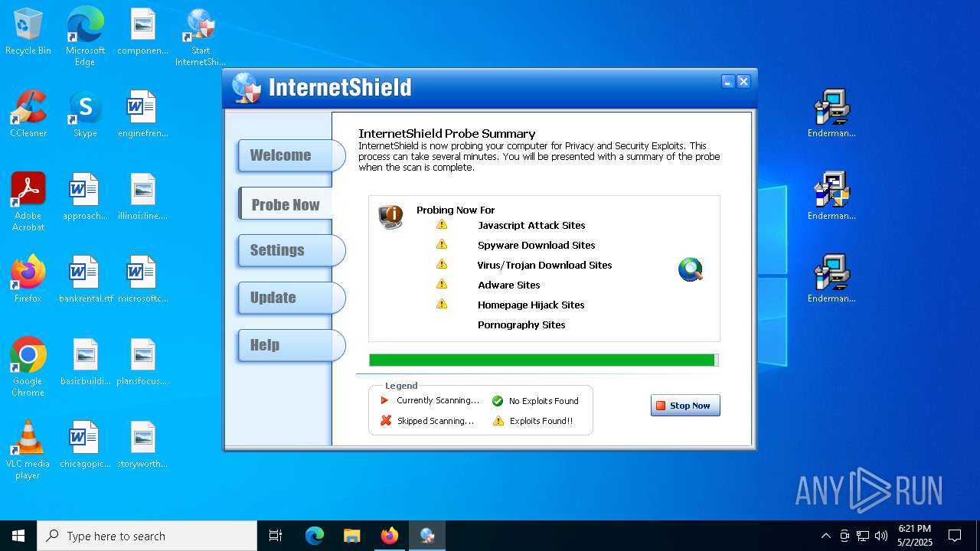This screenshot has height=551, width=980.
Task: Open the Settings tab
Action: [291, 250]
